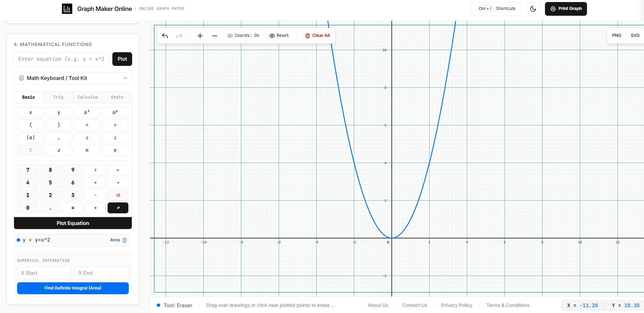Zoom out with the minus icon
The width and height of the screenshot is (644, 313).
[x=215, y=36]
